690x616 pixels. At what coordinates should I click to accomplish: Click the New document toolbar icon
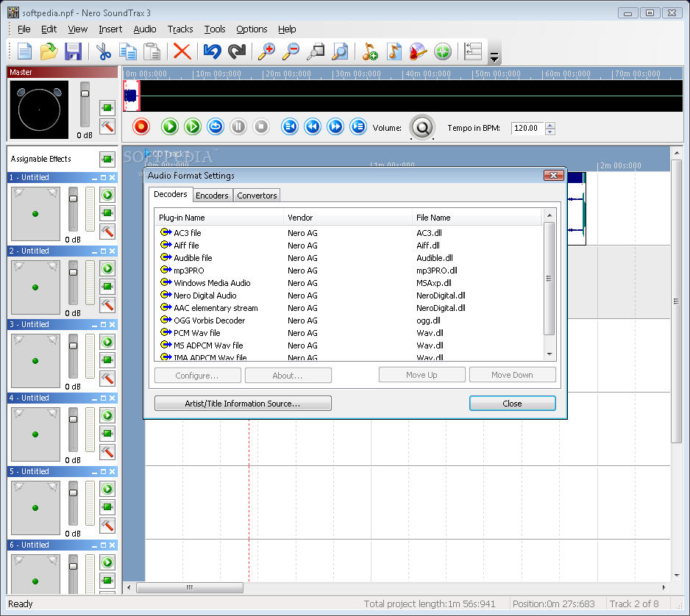(25, 51)
